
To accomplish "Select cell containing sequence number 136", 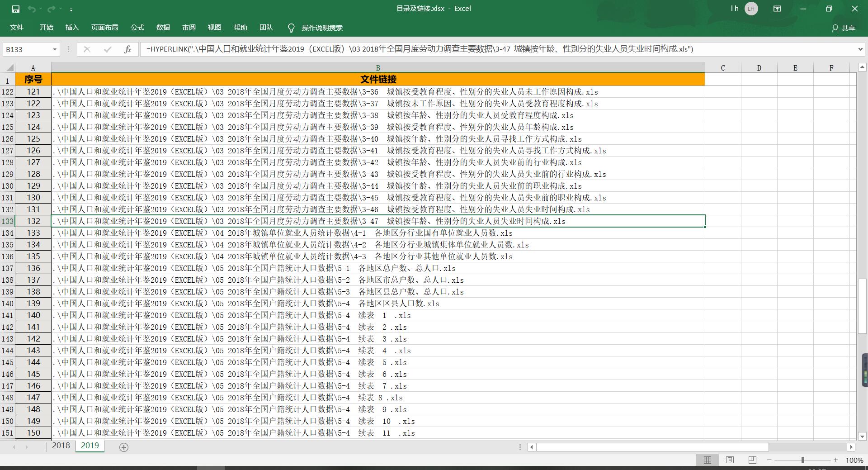I will pyautogui.click(x=33, y=268).
